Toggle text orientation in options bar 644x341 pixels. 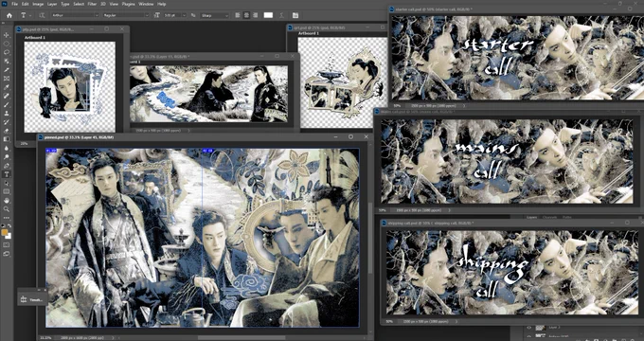click(x=42, y=15)
